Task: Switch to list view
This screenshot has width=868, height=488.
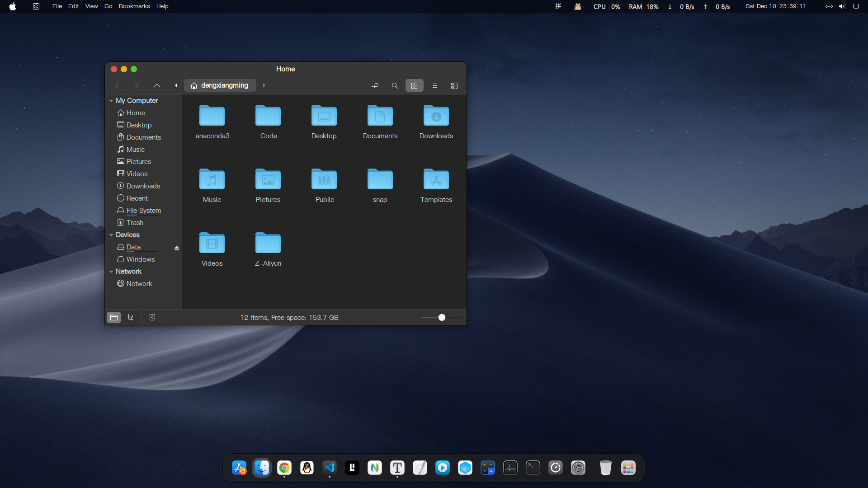Action: [x=434, y=85]
